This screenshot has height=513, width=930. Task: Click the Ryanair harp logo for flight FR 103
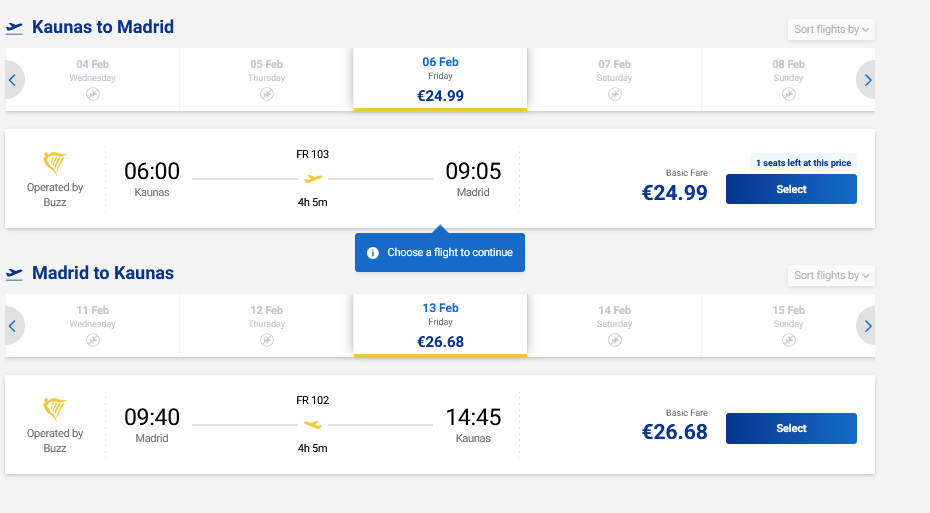[55, 164]
